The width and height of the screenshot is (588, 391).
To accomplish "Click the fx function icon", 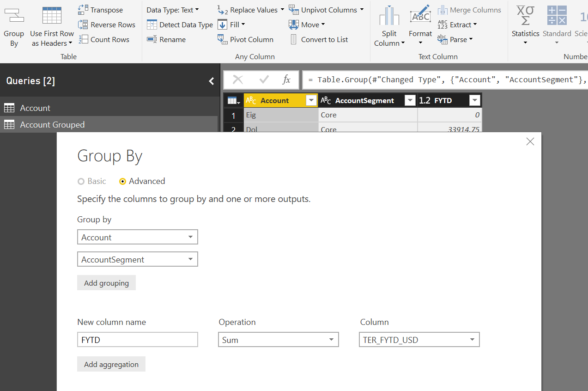I will click(286, 79).
